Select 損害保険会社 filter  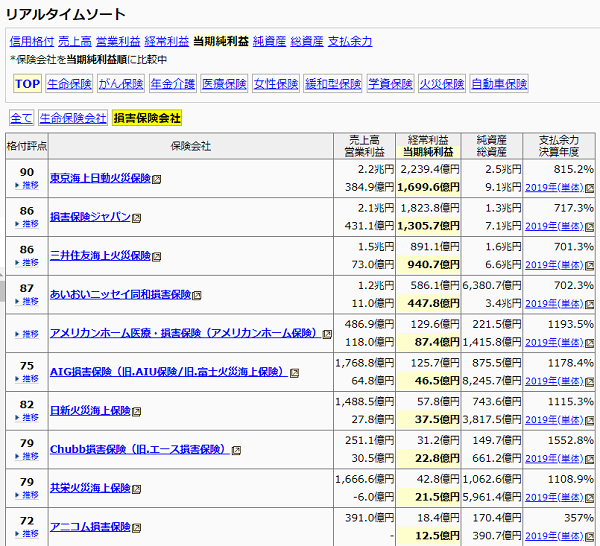click(x=147, y=118)
